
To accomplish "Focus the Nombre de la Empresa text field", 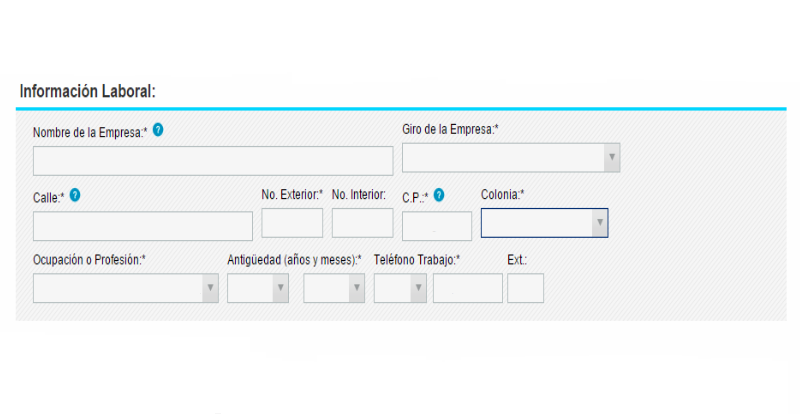I will (x=213, y=161).
